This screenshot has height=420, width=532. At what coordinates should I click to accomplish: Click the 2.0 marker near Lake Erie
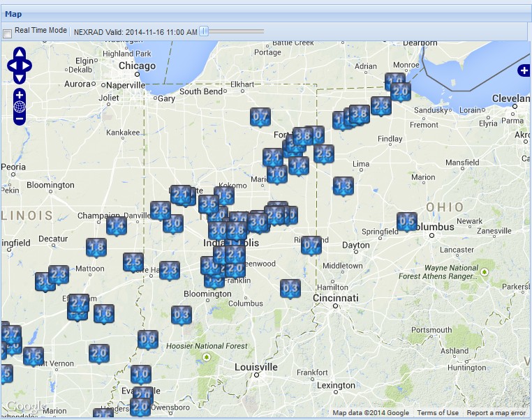[401, 92]
